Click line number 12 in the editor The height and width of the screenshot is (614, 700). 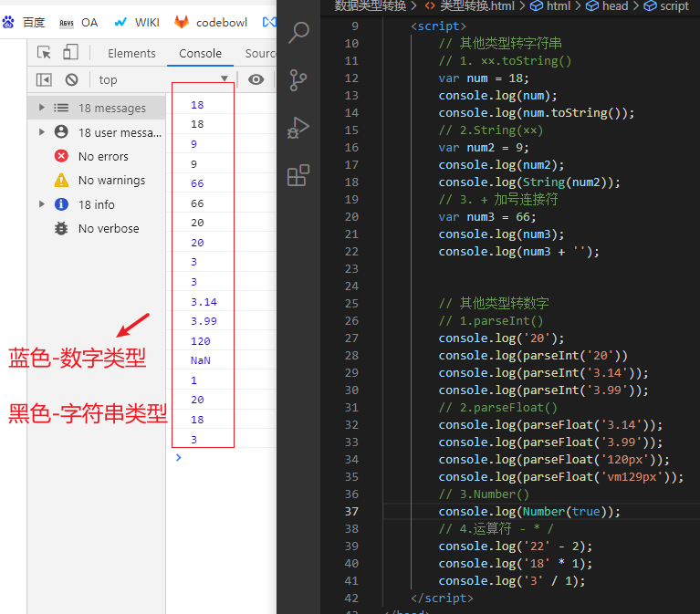pyautogui.click(x=351, y=78)
